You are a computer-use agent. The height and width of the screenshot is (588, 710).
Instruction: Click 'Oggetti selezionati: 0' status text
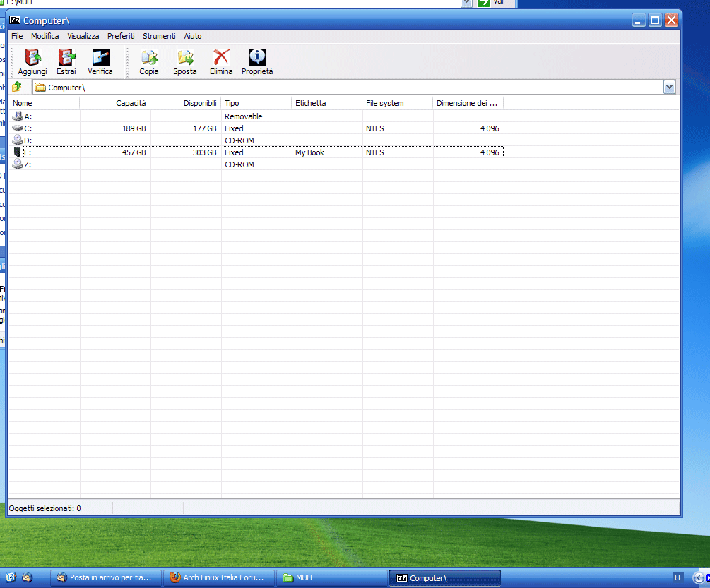tap(45, 508)
